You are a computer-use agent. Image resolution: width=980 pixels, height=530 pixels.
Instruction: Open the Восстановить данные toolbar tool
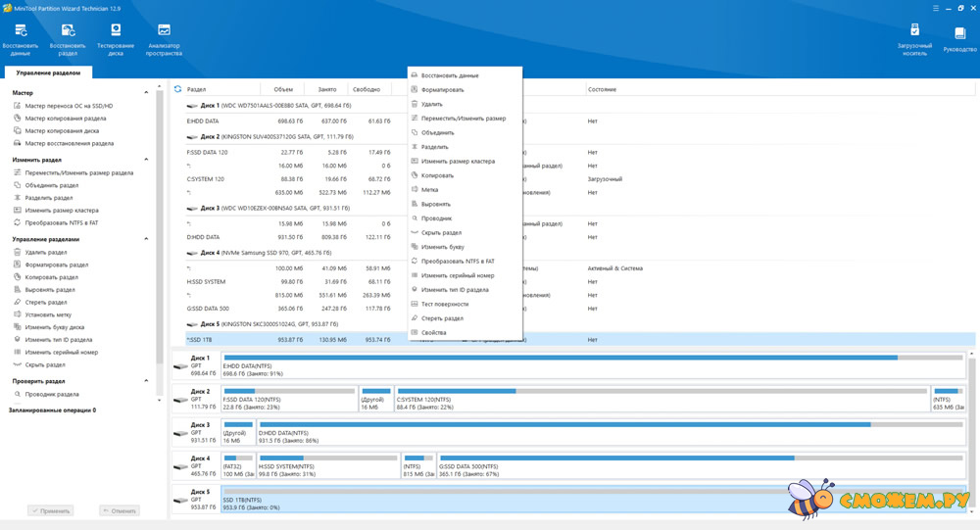[20, 39]
